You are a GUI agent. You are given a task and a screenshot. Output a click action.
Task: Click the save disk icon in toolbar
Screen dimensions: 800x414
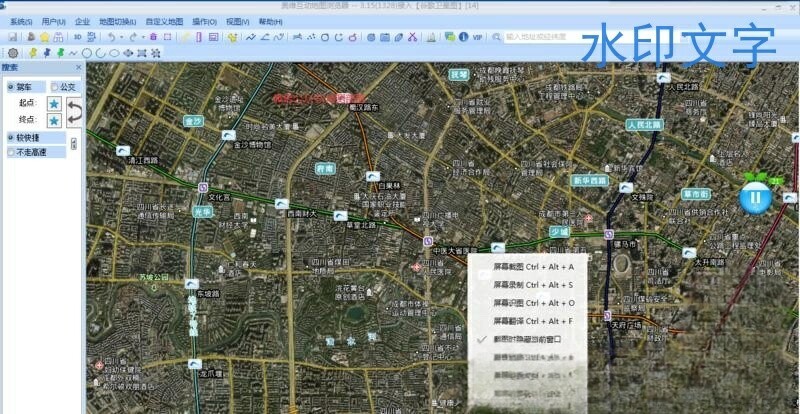click(13, 37)
